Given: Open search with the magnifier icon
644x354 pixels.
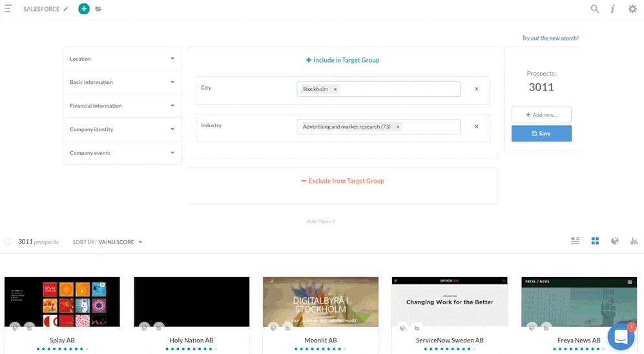Looking at the screenshot, I should (595, 9).
